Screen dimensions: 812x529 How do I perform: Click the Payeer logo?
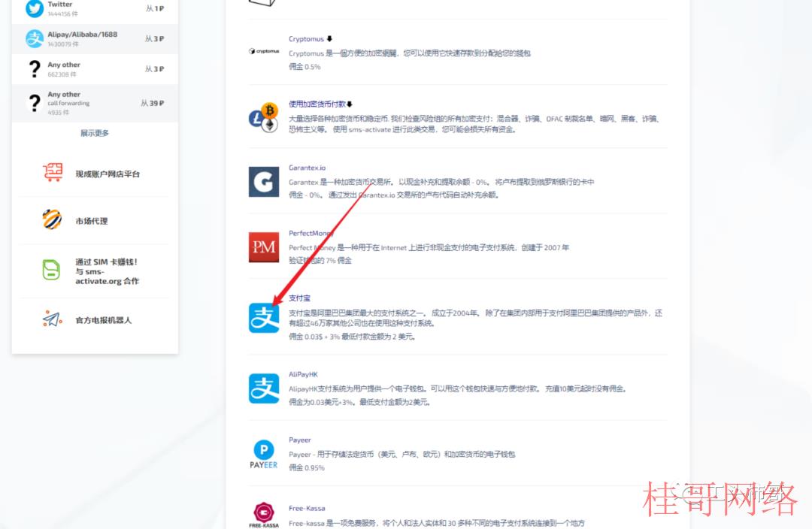[x=264, y=454]
